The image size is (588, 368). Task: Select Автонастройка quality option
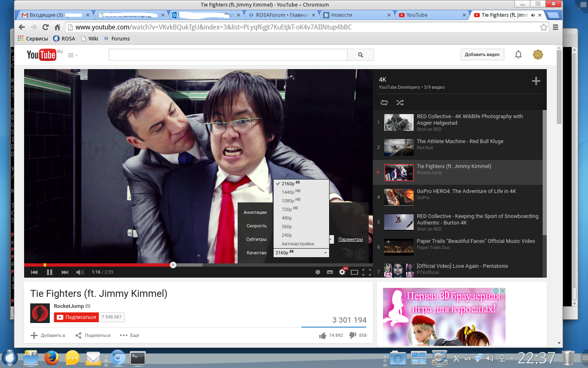point(301,244)
